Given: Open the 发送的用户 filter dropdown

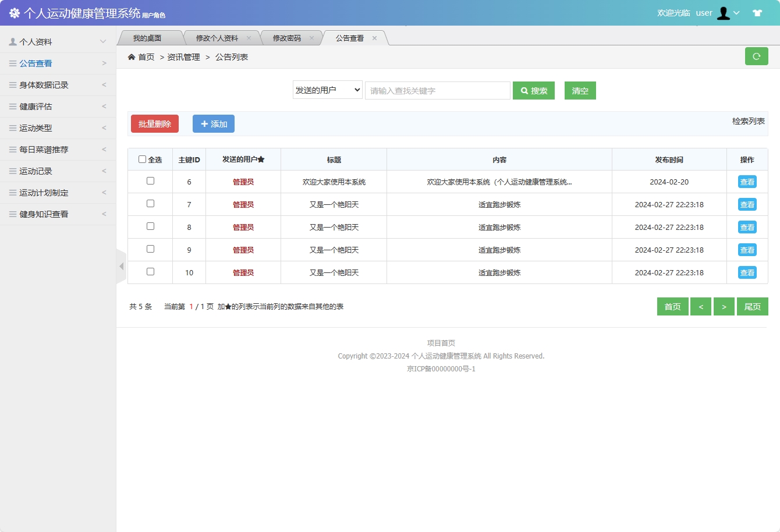Looking at the screenshot, I should 327,90.
